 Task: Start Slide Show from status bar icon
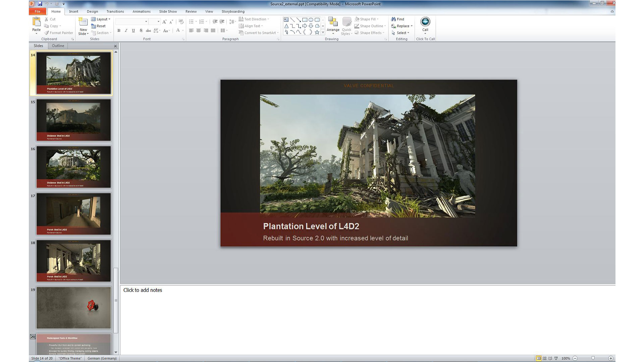point(556,358)
